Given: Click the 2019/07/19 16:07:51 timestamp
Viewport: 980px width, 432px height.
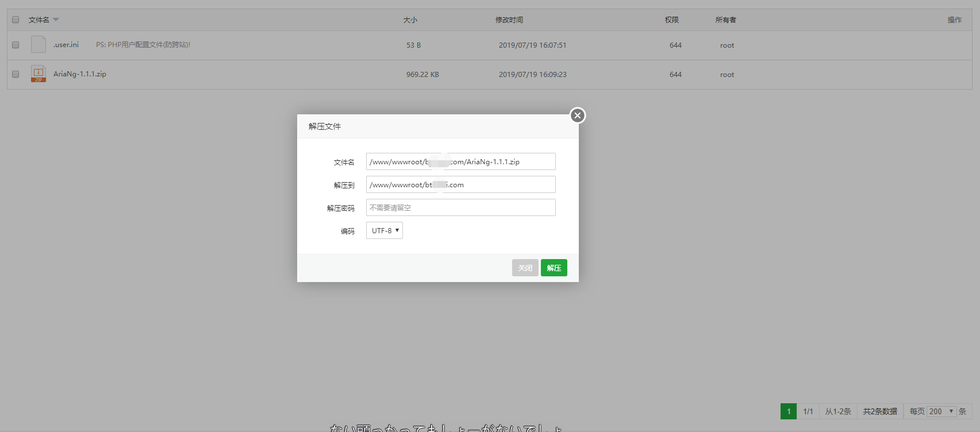Looking at the screenshot, I should [x=533, y=45].
